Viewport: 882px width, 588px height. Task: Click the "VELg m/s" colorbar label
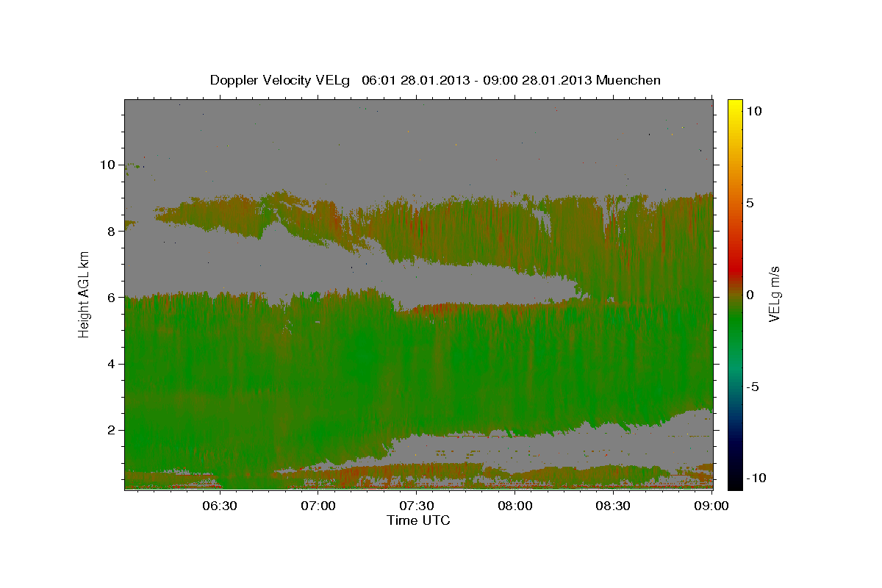(774, 294)
